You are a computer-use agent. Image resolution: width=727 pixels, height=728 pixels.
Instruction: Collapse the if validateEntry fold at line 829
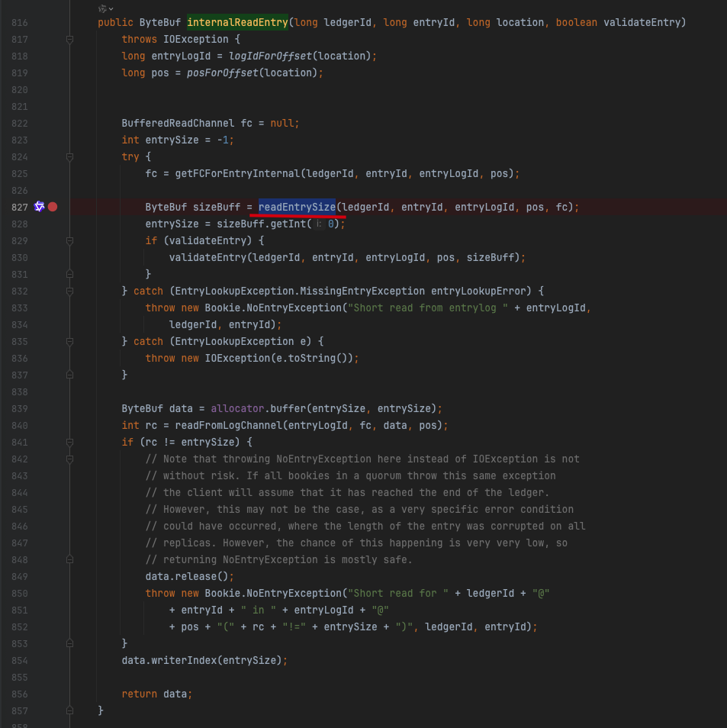click(69, 241)
